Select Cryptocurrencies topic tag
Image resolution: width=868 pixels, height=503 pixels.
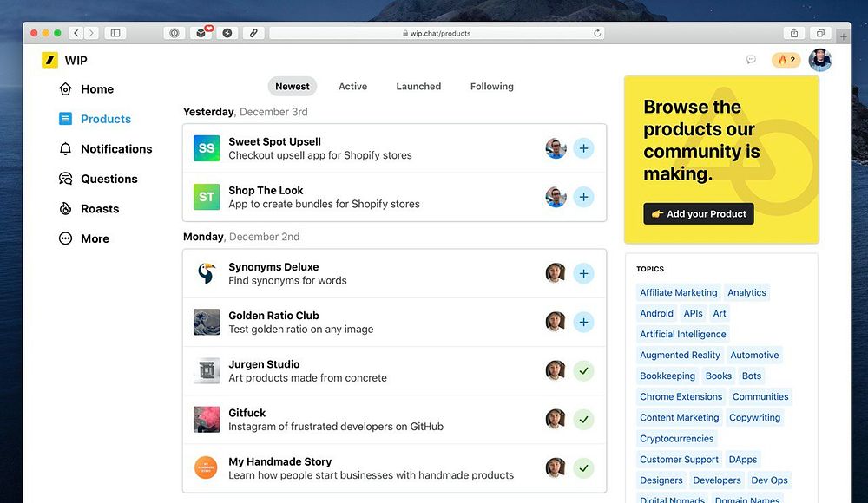point(676,439)
